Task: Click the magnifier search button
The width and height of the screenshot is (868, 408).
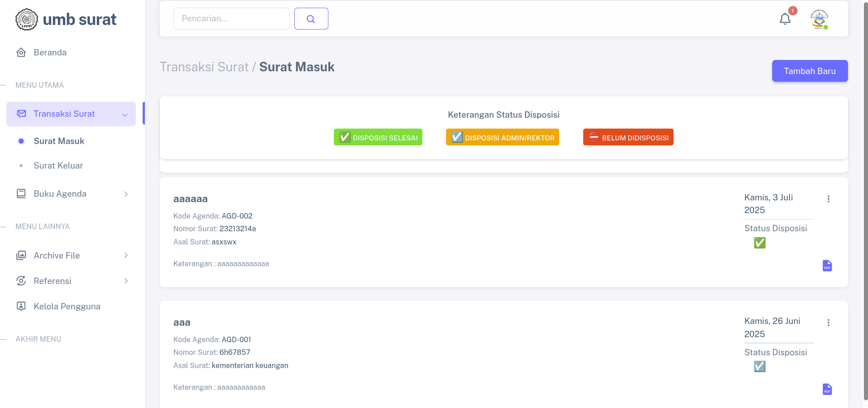Action: point(311,19)
